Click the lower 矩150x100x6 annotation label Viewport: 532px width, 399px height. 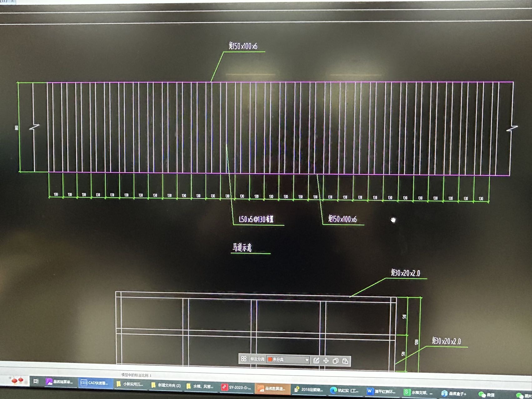[x=342, y=219]
